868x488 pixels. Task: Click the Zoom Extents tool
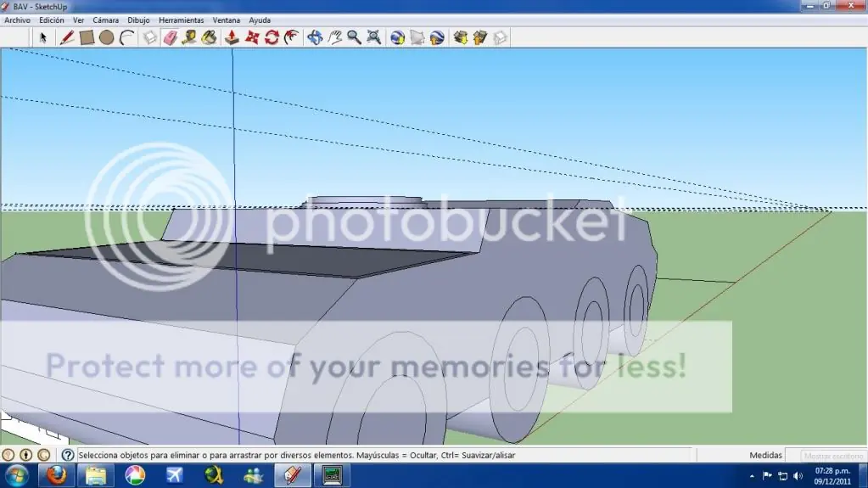coord(373,37)
